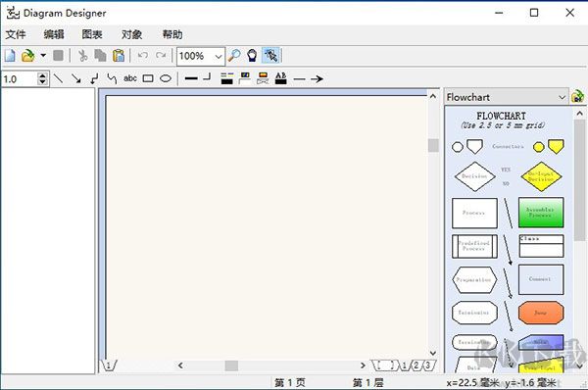Click the Copy icon
This screenshot has height=390, width=588.
coord(100,56)
